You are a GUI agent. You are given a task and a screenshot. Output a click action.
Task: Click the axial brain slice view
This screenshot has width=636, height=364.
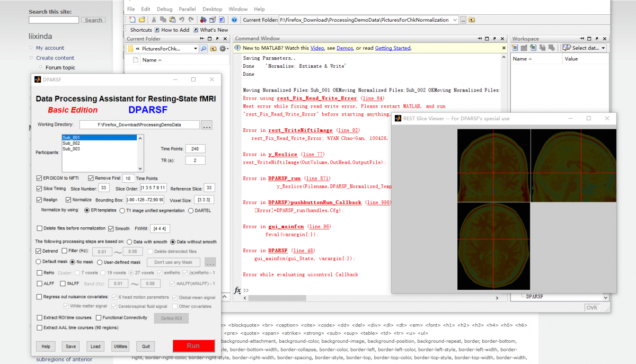pos(493,246)
